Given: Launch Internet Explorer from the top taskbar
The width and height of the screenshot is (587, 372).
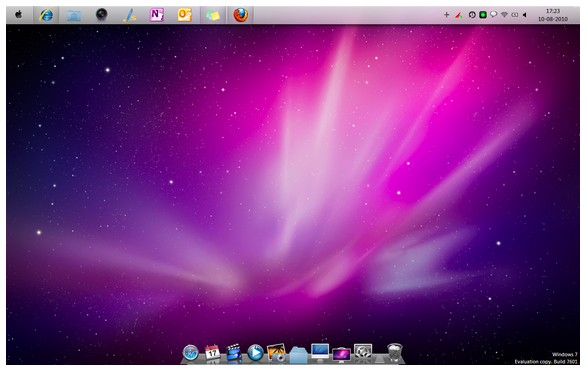Looking at the screenshot, I should tap(46, 15).
